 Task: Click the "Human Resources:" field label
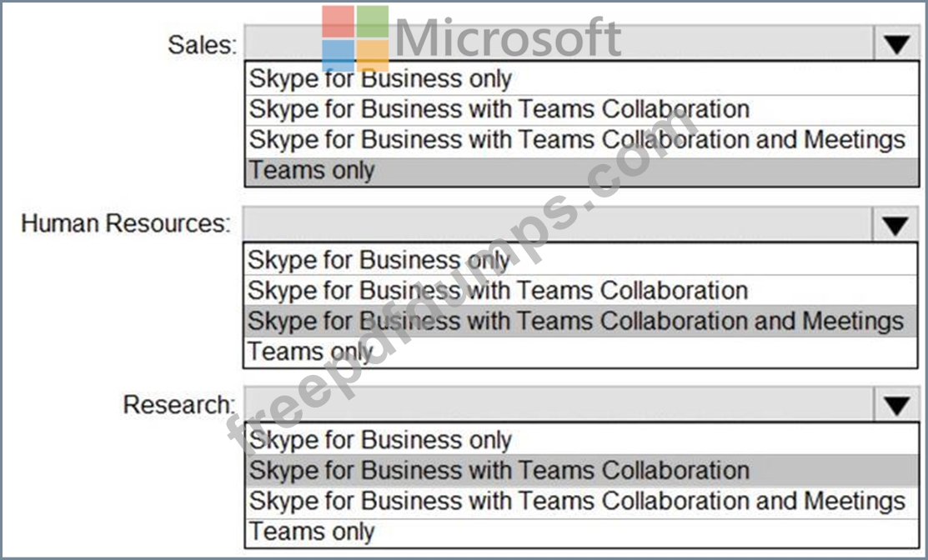tap(126, 224)
